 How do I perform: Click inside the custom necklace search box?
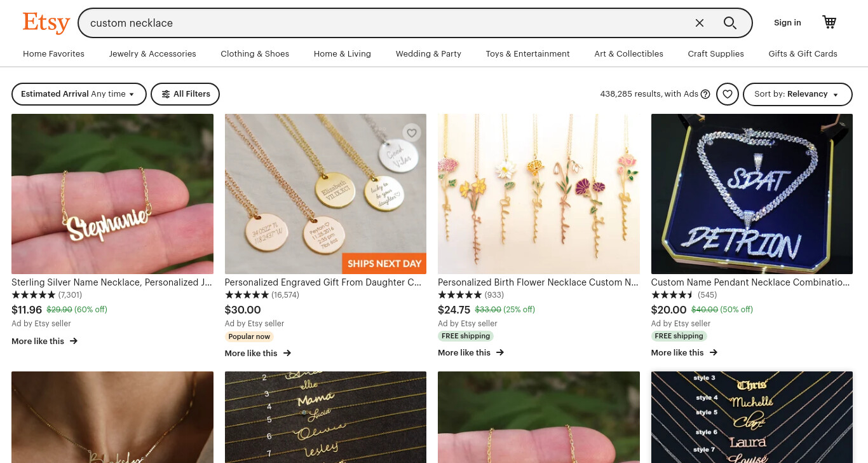tap(388, 23)
